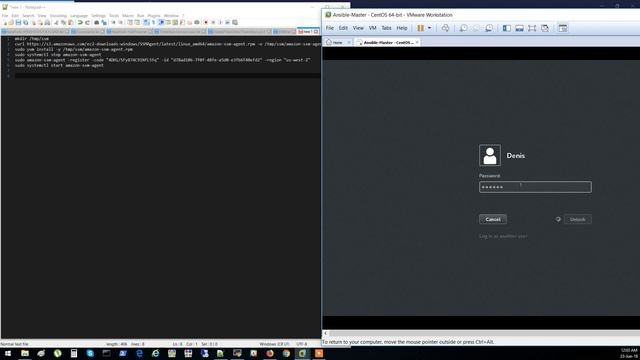Open Firefox from the taskbar
Image resolution: width=640 pixels, height=360 pixels.
click(x=270, y=353)
